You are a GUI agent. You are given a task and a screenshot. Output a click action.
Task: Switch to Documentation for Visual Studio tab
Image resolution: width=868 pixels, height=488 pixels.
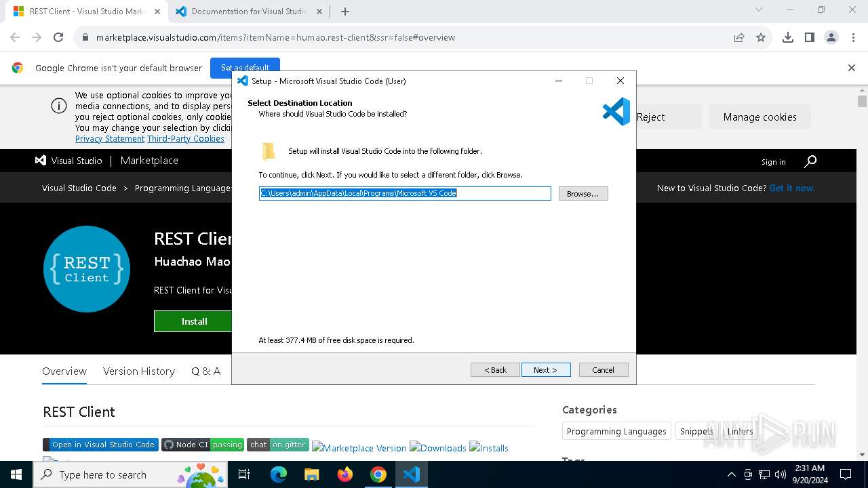(249, 12)
